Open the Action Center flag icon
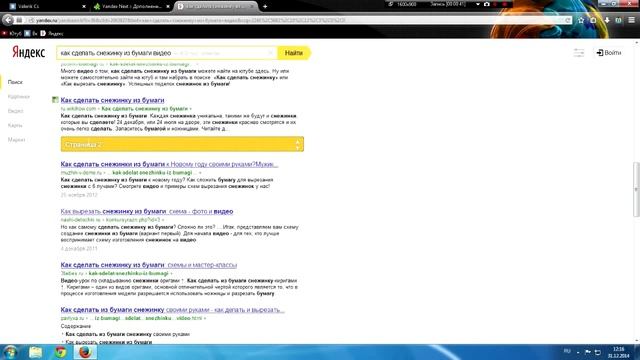640x360 pixels. pos(588,352)
